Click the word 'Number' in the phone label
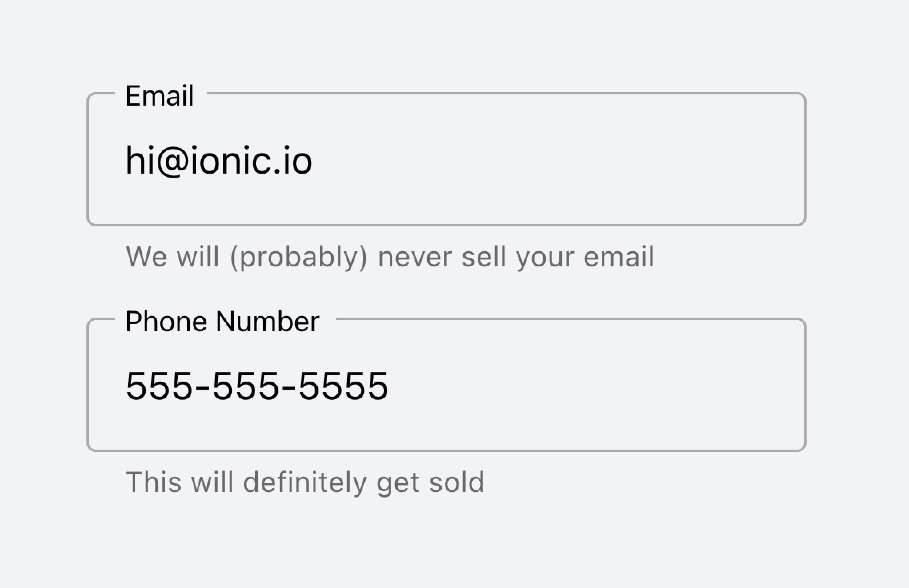This screenshot has width=909, height=588. [267, 322]
